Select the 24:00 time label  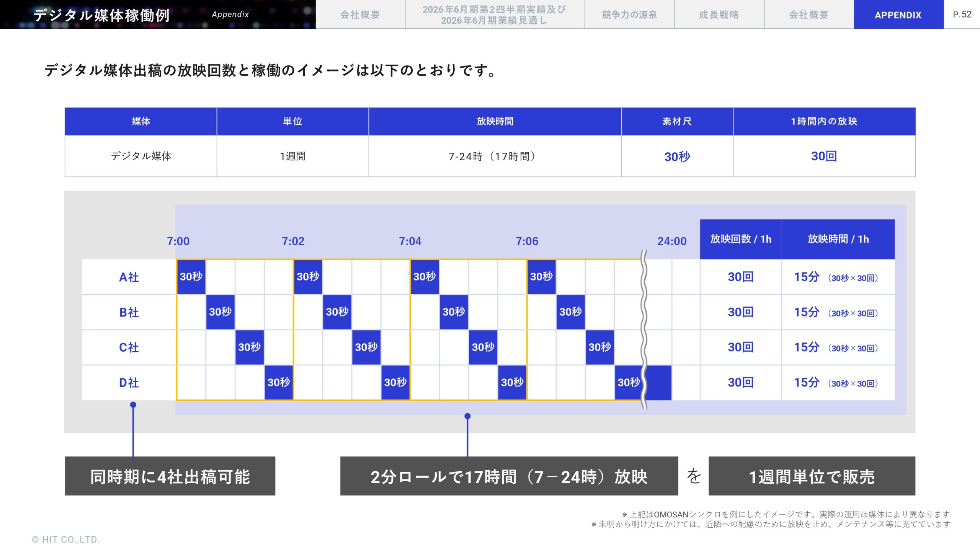click(673, 241)
